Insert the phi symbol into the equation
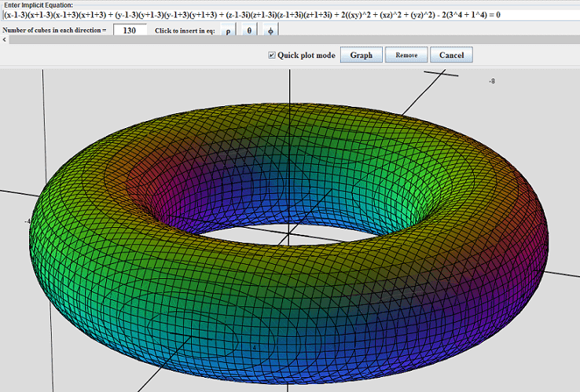This screenshot has height=392, width=580. [x=270, y=30]
